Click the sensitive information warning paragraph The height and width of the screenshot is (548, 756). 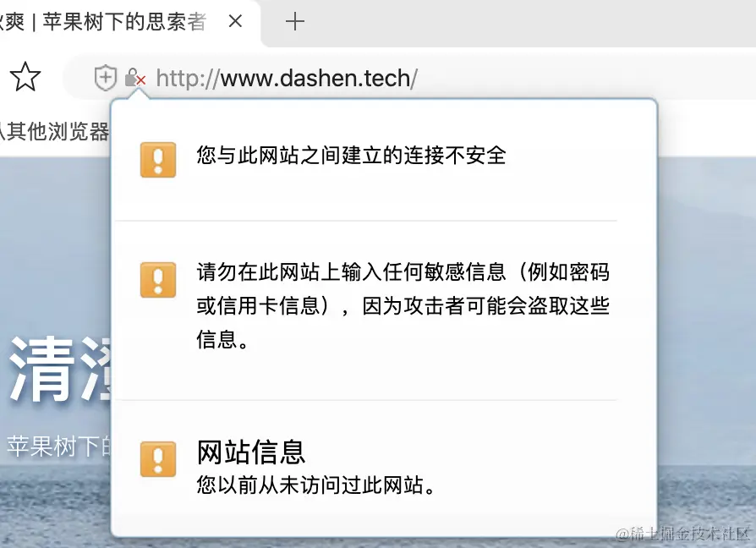pos(403,305)
